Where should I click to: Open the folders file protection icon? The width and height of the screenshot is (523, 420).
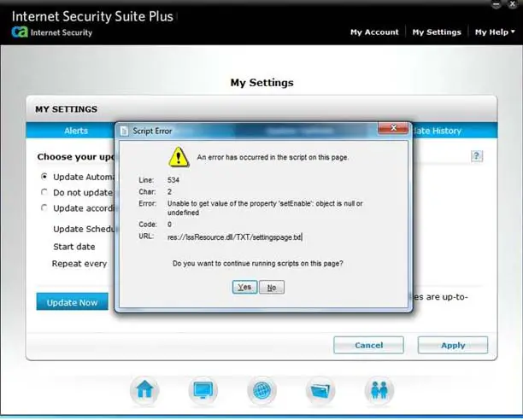pos(320,390)
